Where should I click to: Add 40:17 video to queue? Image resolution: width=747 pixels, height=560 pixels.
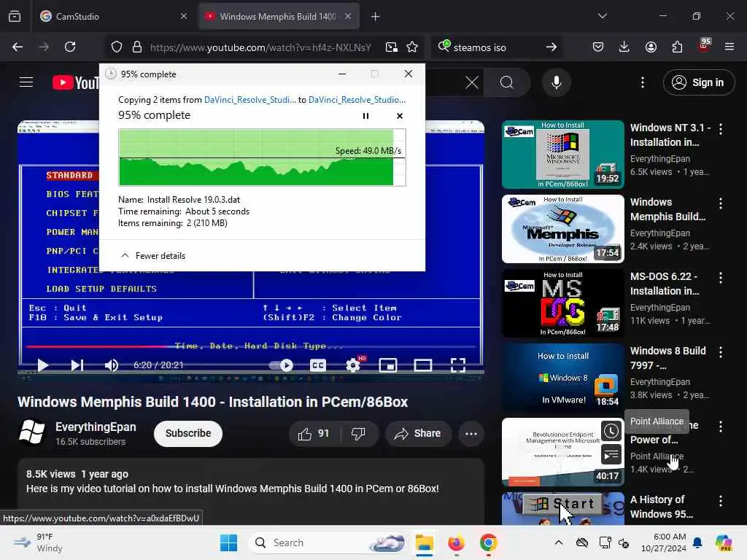[x=611, y=455]
